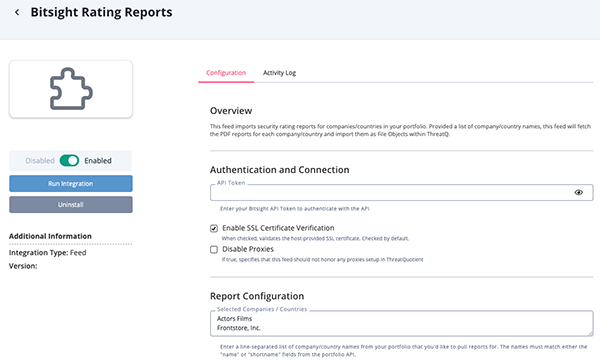The height and width of the screenshot is (362, 600).
Task: Click the 'Enter a line-separated list' help text
Action: click(x=403, y=351)
